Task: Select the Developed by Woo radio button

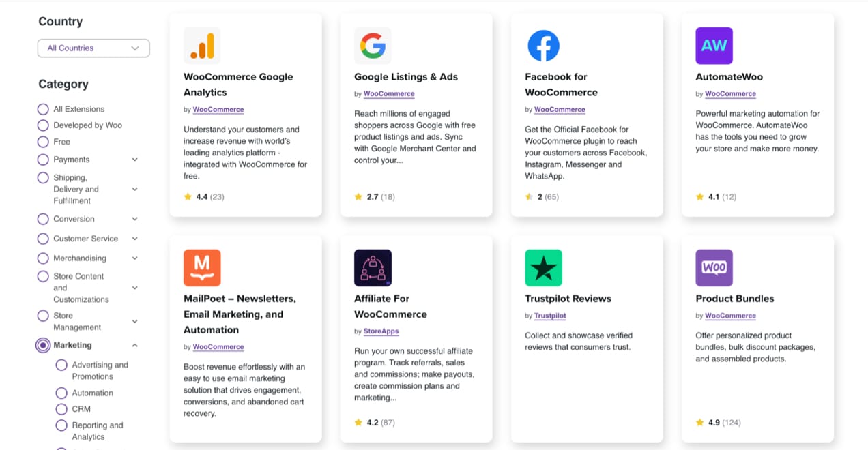Action: coord(43,125)
